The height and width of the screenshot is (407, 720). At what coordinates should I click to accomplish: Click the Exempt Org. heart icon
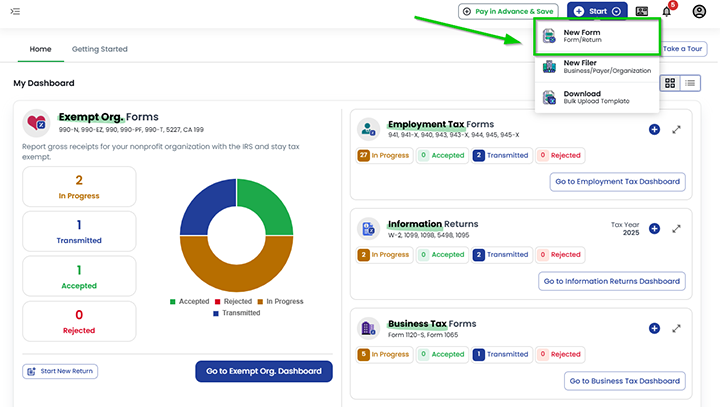[x=36, y=123]
